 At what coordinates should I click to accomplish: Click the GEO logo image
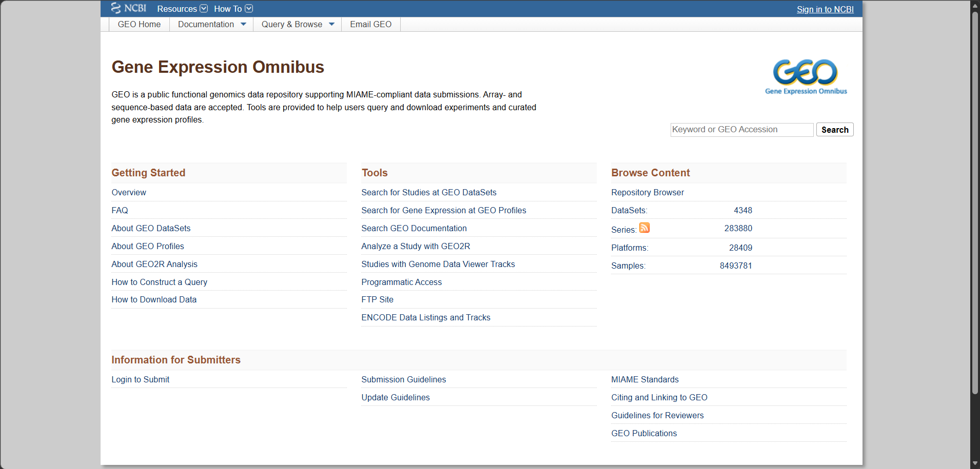click(x=806, y=76)
